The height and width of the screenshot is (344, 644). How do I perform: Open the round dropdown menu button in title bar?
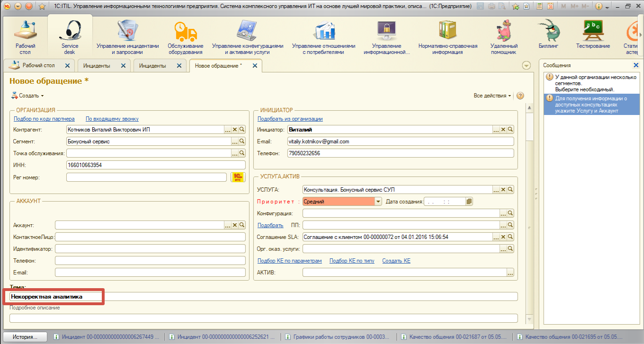tap(18, 7)
